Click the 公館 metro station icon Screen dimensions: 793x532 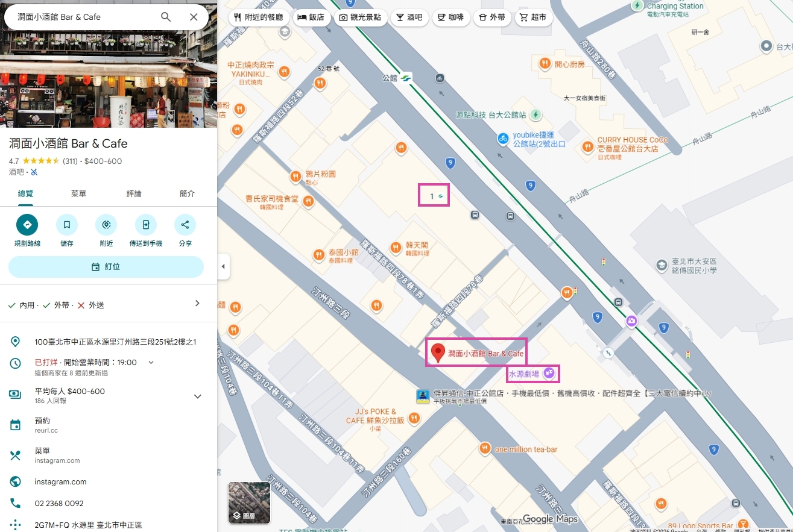coord(406,78)
